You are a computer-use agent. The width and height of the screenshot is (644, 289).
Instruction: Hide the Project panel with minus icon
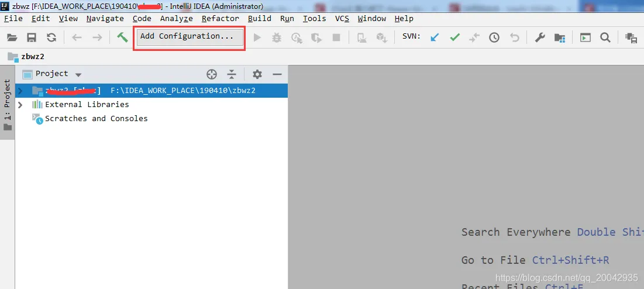click(x=277, y=74)
